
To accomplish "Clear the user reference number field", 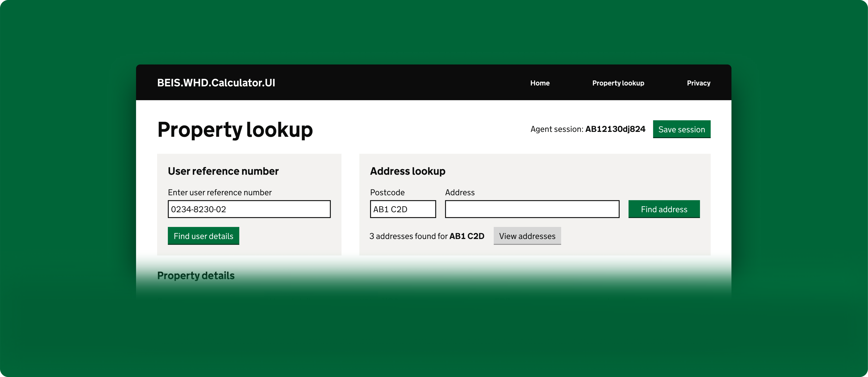I will [249, 209].
